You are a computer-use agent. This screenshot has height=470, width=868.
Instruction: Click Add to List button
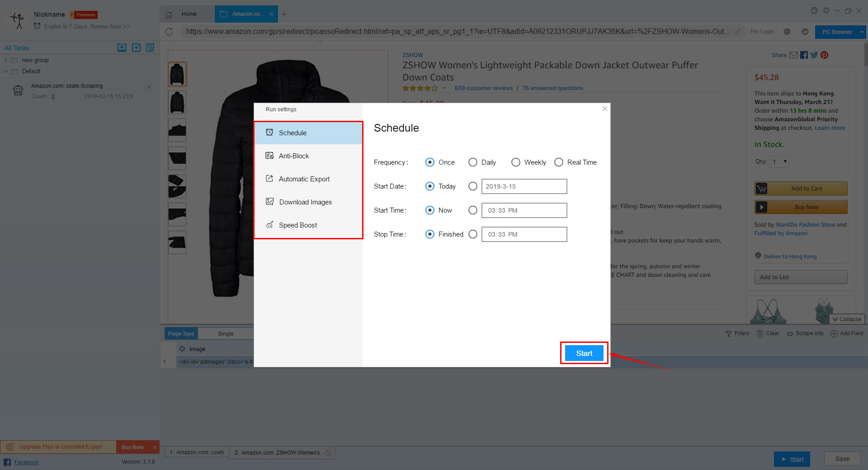tap(801, 277)
